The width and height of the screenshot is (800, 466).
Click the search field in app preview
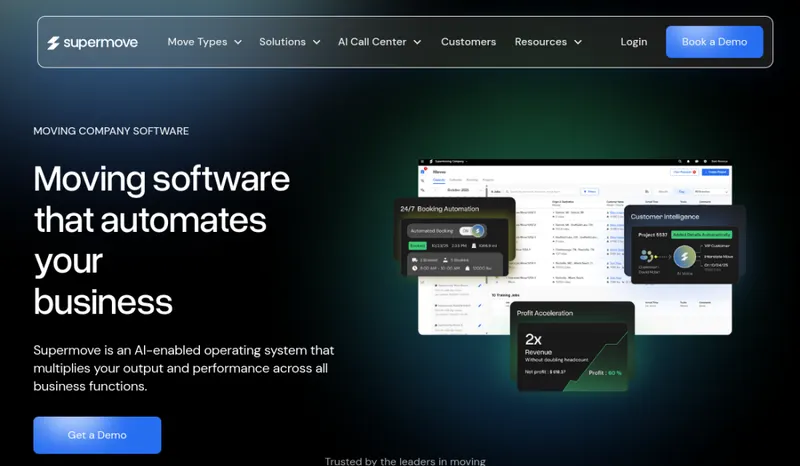click(542, 191)
